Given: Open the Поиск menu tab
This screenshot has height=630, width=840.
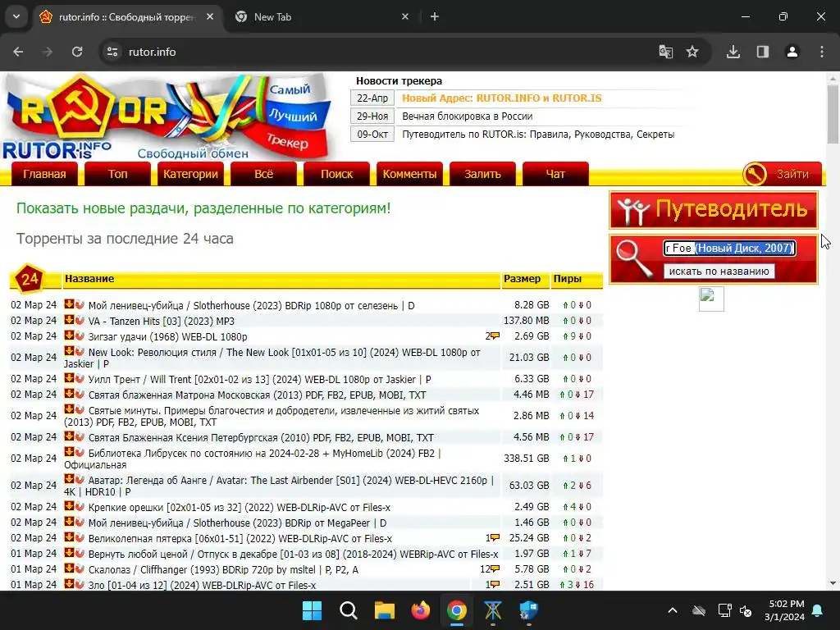Looking at the screenshot, I should pyautogui.click(x=336, y=174).
